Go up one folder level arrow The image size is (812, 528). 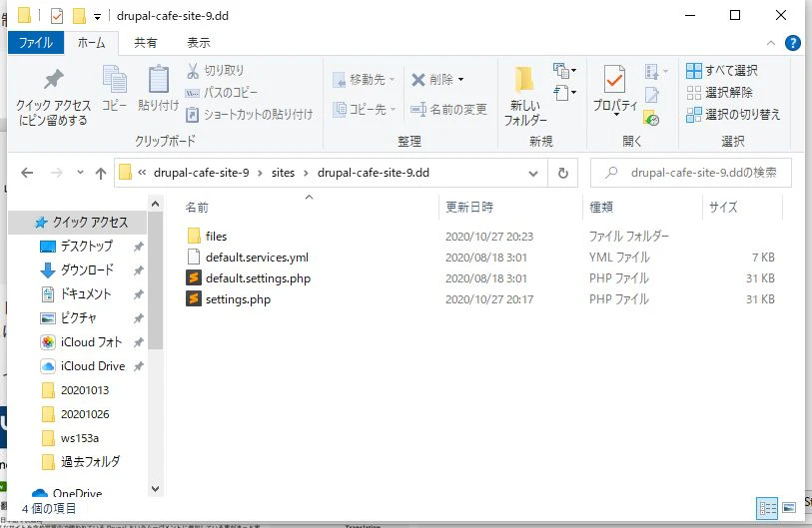(x=101, y=173)
